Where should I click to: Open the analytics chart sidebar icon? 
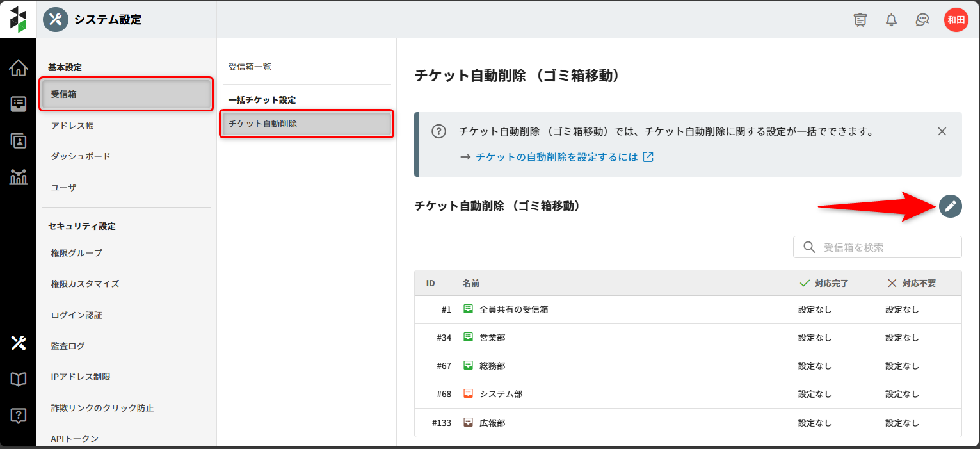click(18, 177)
